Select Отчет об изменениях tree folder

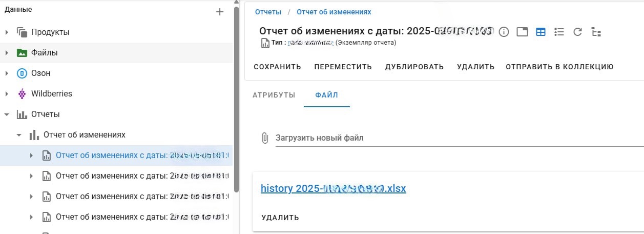(85, 135)
